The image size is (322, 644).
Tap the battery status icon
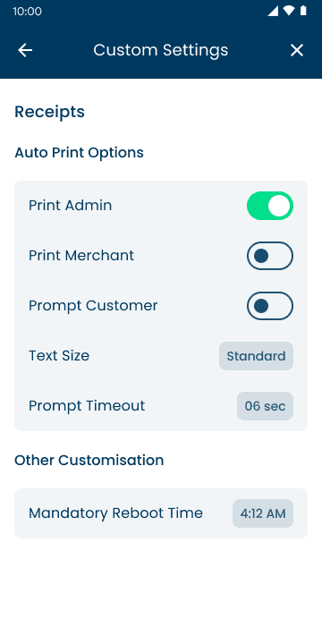coord(303,11)
